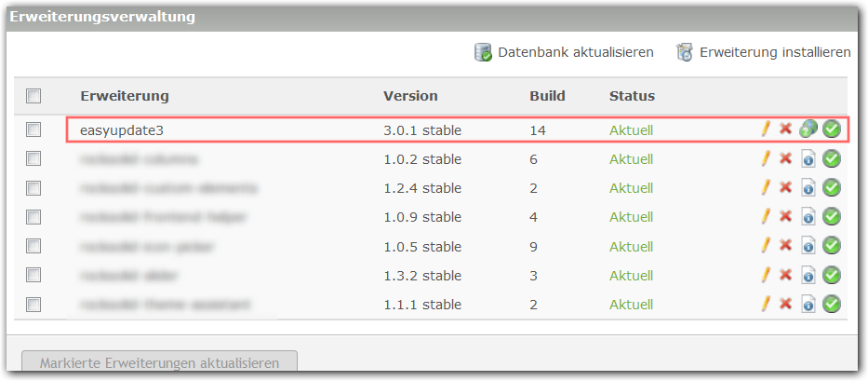Click the green checkmark in the 1.0.5 row
The height and width of the screenshot is (381, 868).
click(832, 246)
